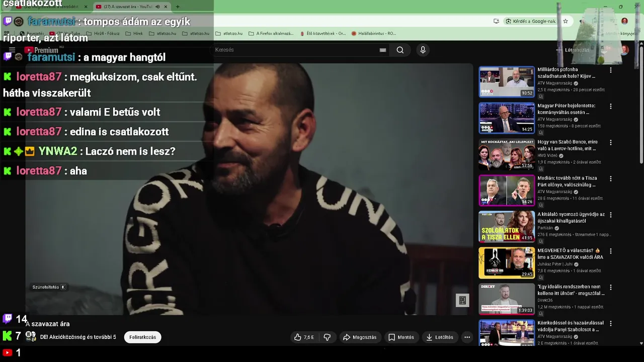Click the video title A szavazat ára
This screenshot has width=644, height=362.
pyautogui.click(x=48, y=324)
